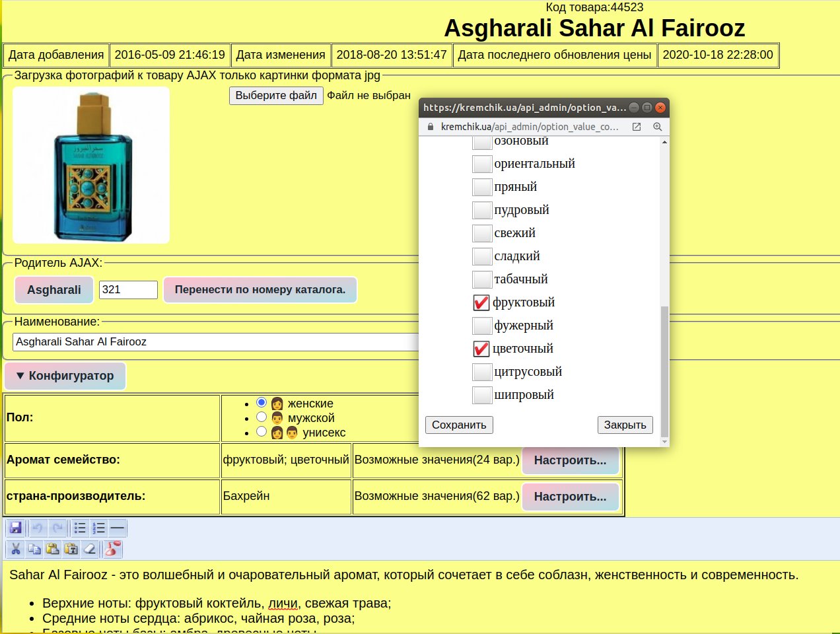
Task: Select the мужской gender radio button
Action: pyautogui.click(x=262, y=417)
